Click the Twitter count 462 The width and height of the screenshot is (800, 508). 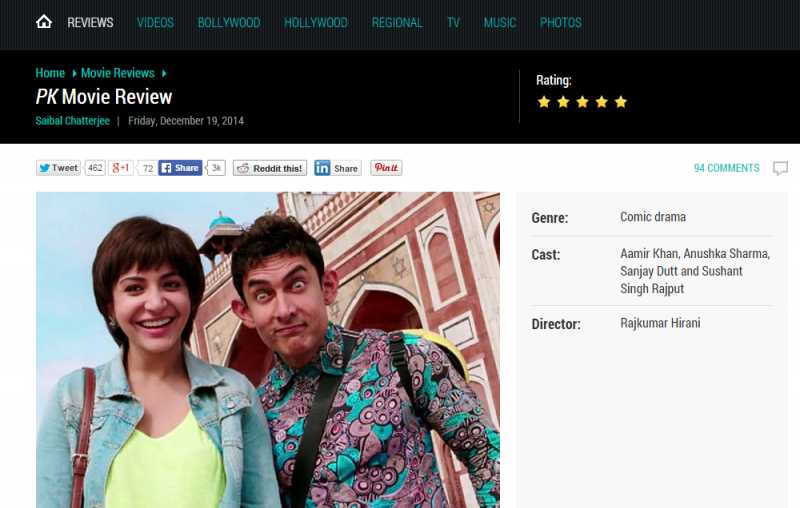pos(95,168)
